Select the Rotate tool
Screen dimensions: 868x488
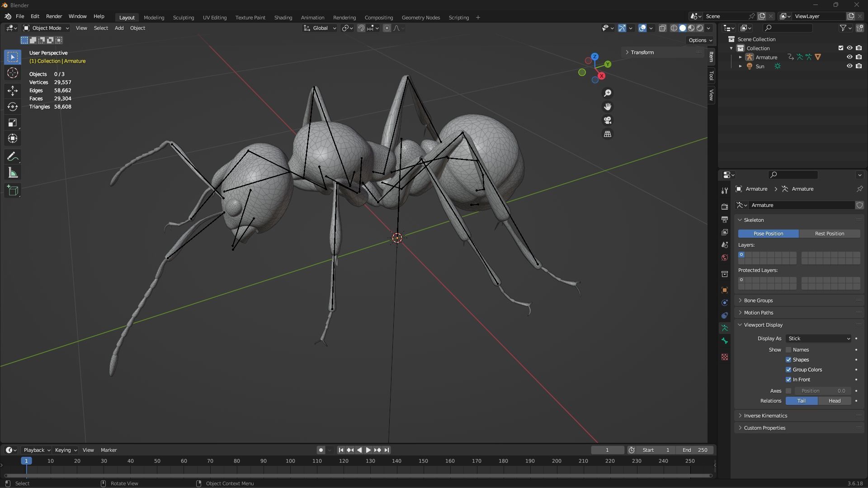pyautogui.click(x=13, y=107)
